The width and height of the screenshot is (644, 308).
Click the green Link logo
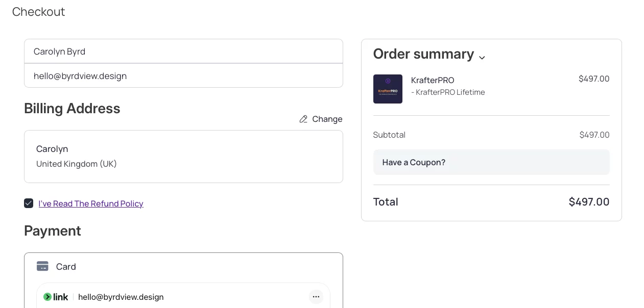56,297
